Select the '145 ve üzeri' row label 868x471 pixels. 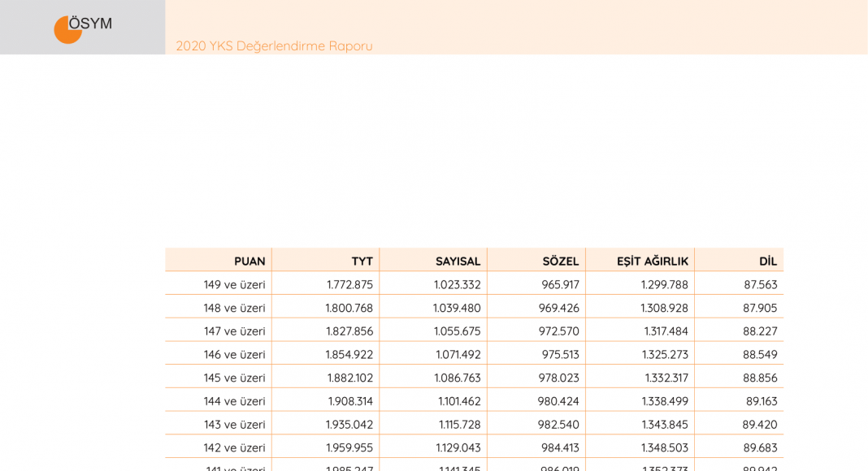pyautogui.click(x=235, y=378)
